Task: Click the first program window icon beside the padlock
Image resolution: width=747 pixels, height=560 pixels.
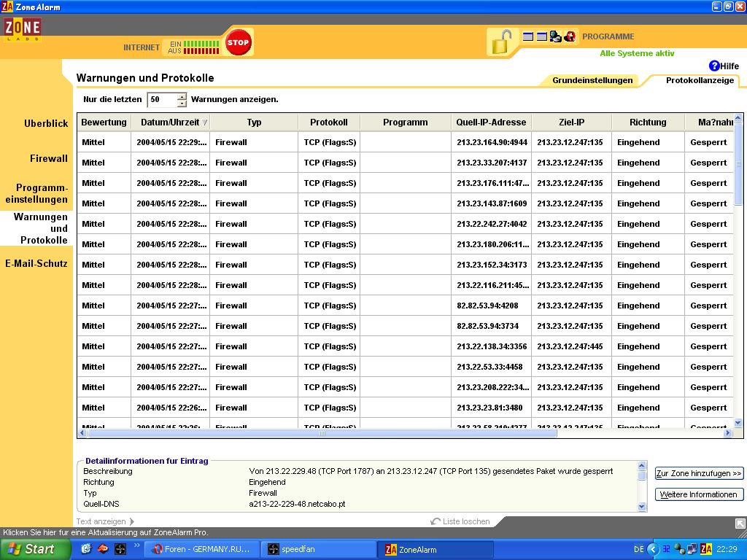Action: (528, 36)
